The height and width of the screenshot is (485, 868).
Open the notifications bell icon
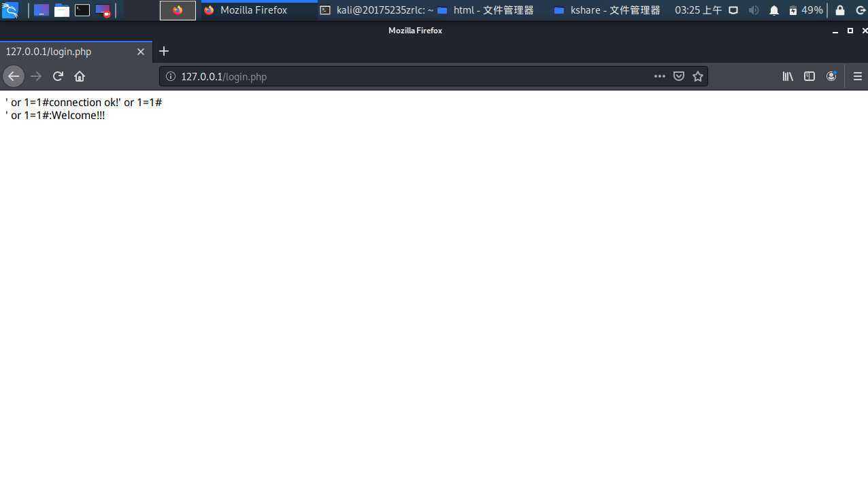click(773, 10)
